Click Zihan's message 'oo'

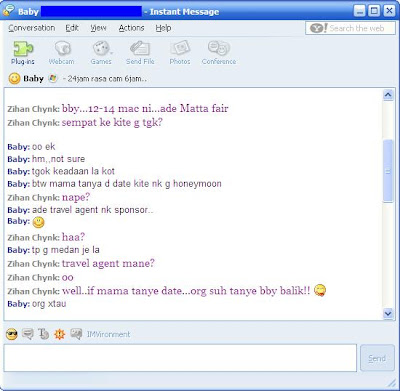[x=68, y=277]
